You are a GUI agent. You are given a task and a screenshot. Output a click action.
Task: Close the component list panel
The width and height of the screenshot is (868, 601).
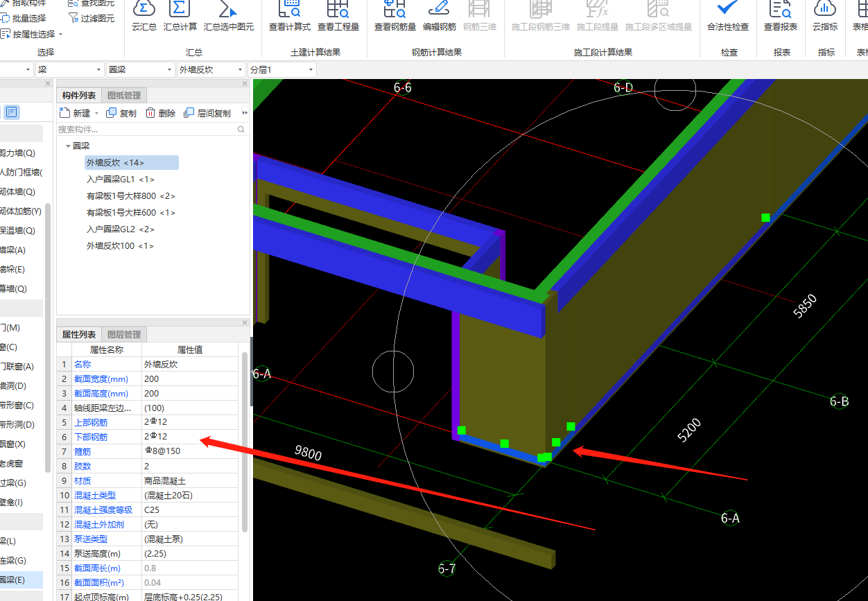point(244,83)
